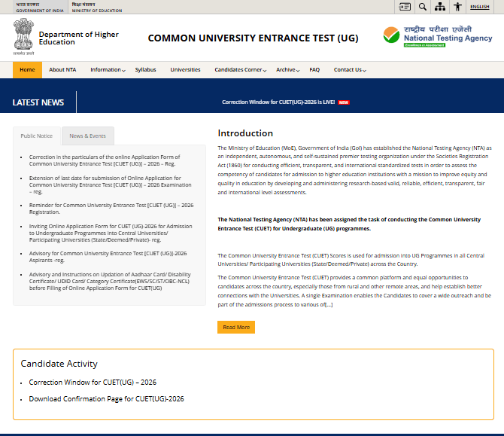Go to the Home menu item
The width and height of the screenshot is (504, 436).
click(x=27, y=70)
